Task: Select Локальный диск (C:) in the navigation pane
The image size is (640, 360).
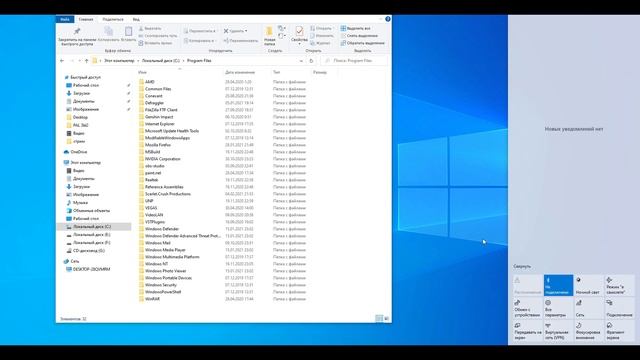Action: coord(92,227)
